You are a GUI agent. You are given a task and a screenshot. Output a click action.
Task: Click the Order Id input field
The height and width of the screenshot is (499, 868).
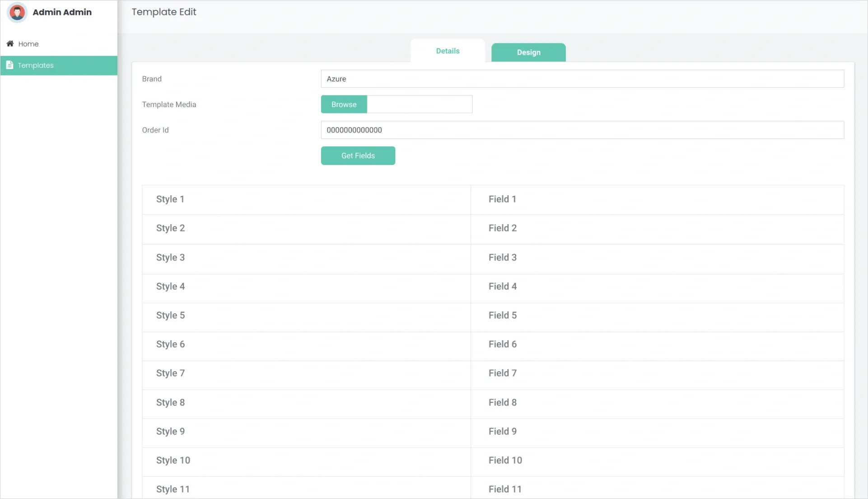click(583, 130)
